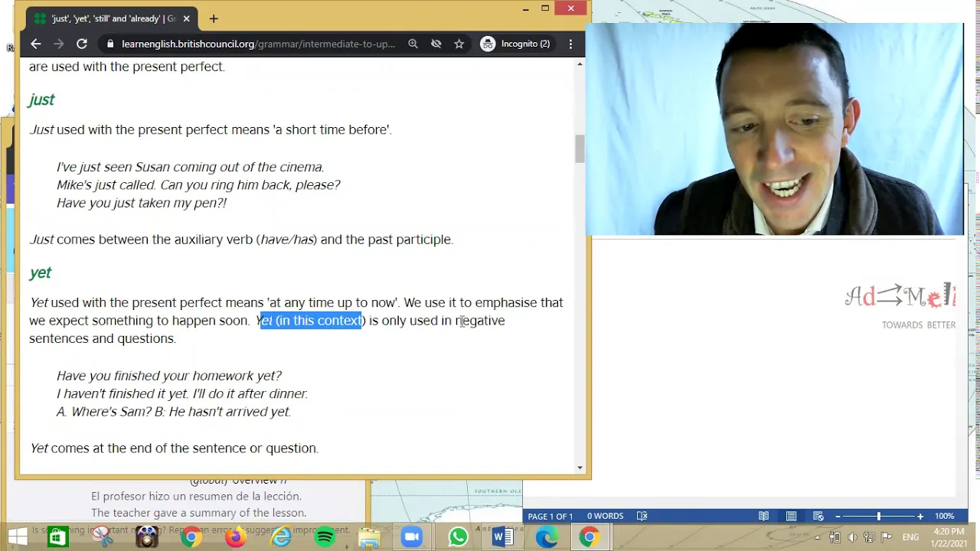Click the Word zoom slider handle
Viewport: 980px width, 551px height.
click(x=879, y=517)
